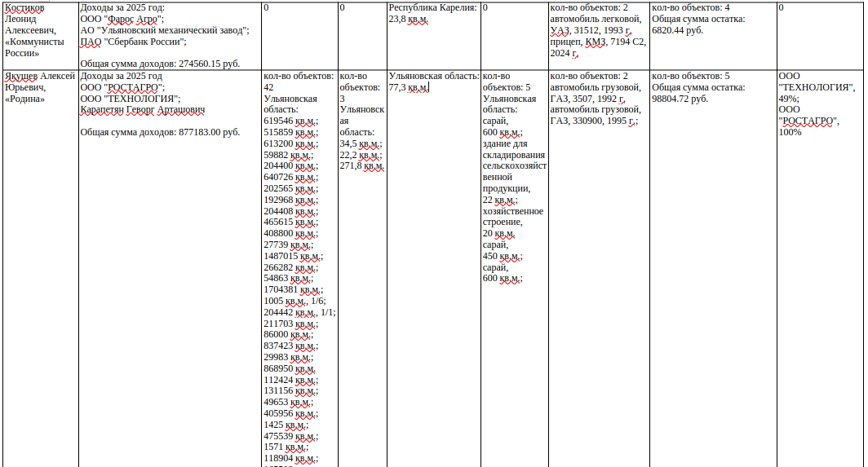Click the land area "475539 кв.м.;"
This screenshot has width=868, height=467.
pyautogui.click(x=290, y=436)
